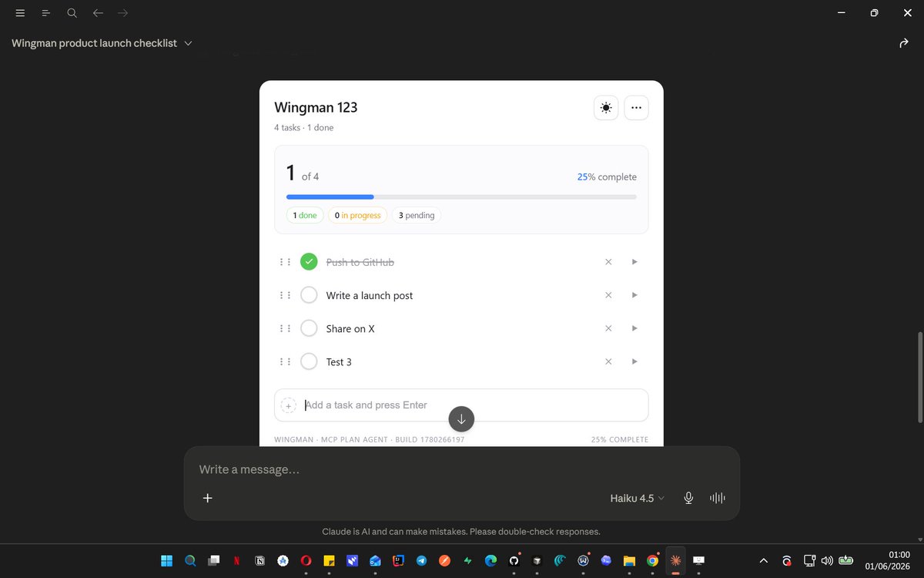924x578 pixels.
Task: Click the share arrow icon at top right
Action: pyautogui.click(x=904, y=43)
